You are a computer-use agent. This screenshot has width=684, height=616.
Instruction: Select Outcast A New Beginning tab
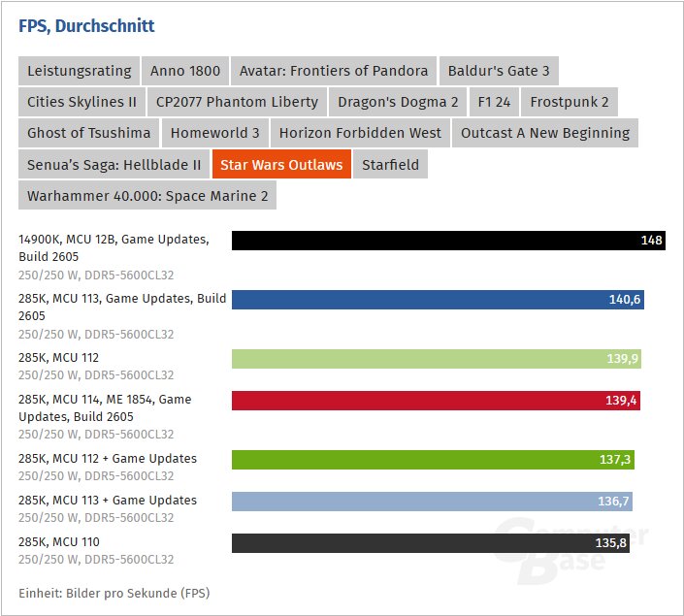coord(545,133)
